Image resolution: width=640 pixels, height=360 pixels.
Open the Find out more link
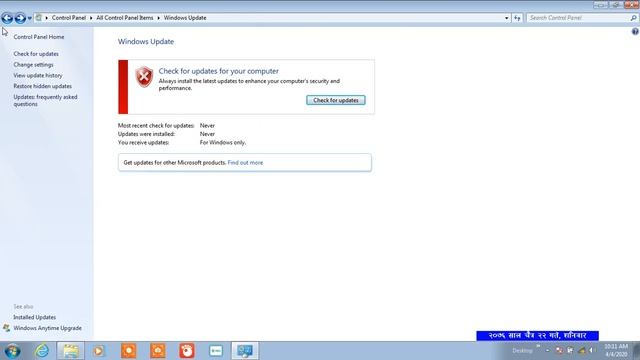(245, 162)
